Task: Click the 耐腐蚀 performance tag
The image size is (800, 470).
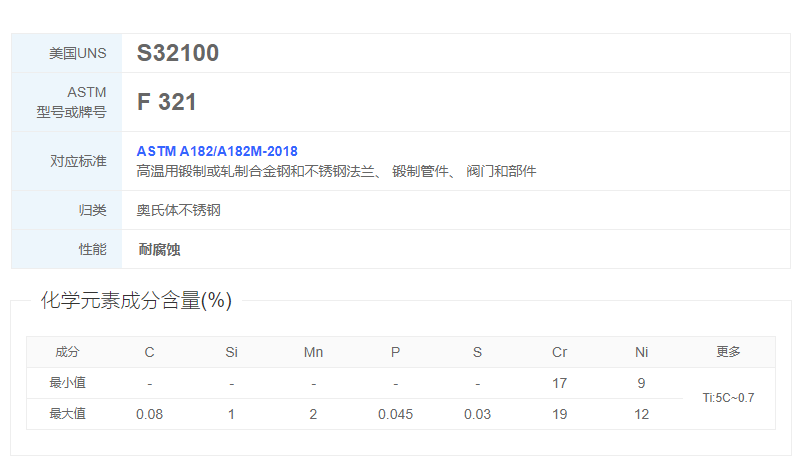Action: tap(159, 250)
